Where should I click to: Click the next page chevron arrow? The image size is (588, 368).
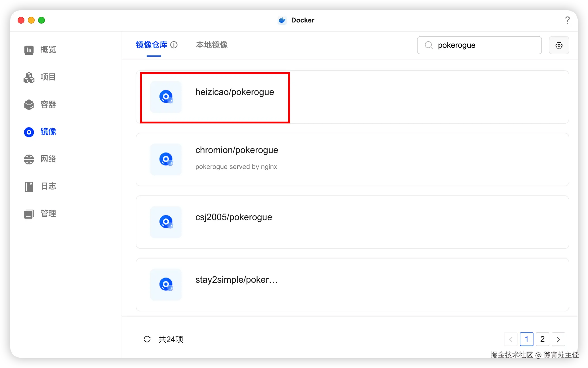(x=558, y=339)
